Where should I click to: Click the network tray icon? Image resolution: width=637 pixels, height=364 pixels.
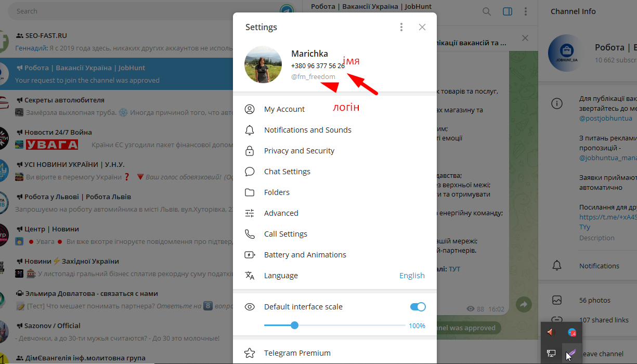pos(551,354)
